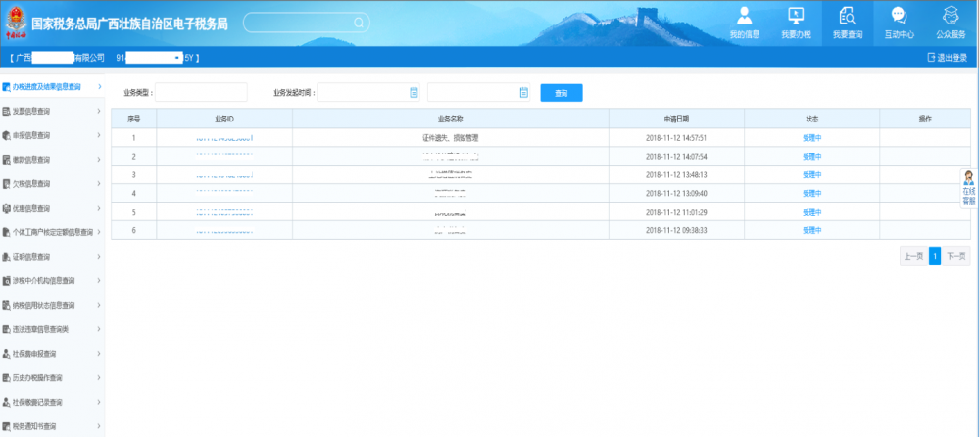Click the 违法违章信息查询类 sidebar icon

[6, 329]
